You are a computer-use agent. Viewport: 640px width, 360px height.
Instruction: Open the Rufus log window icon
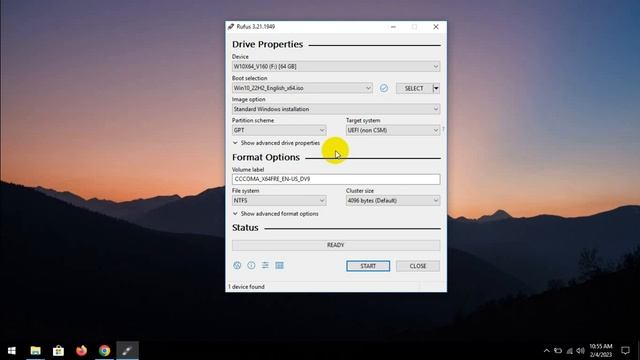point(279,265)
